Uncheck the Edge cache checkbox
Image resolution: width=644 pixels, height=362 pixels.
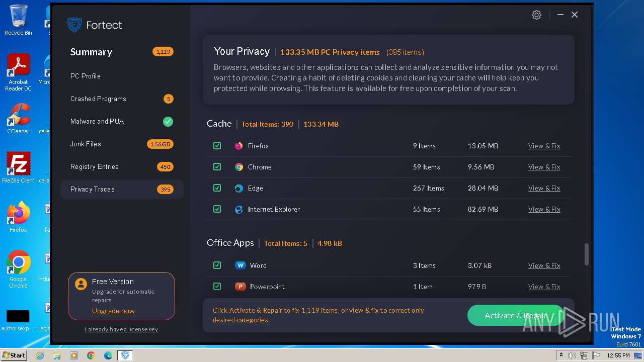[217, 188]
